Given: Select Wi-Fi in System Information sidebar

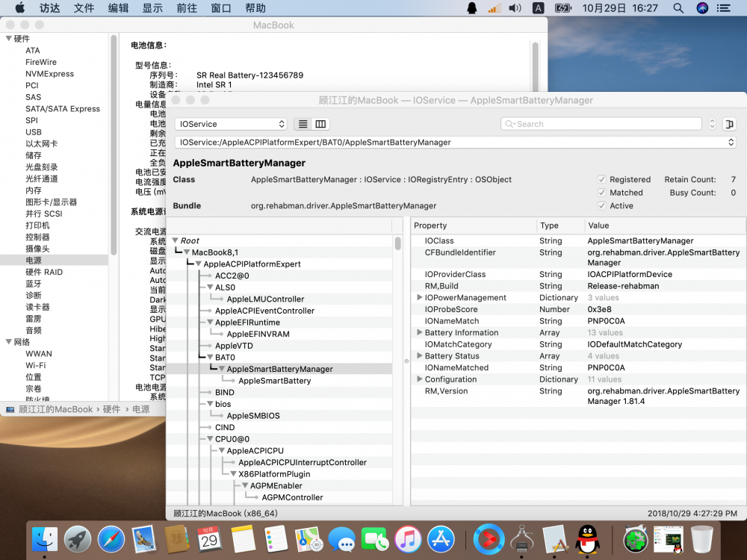Looking at the screenshot, I should (x=36, y=365).
